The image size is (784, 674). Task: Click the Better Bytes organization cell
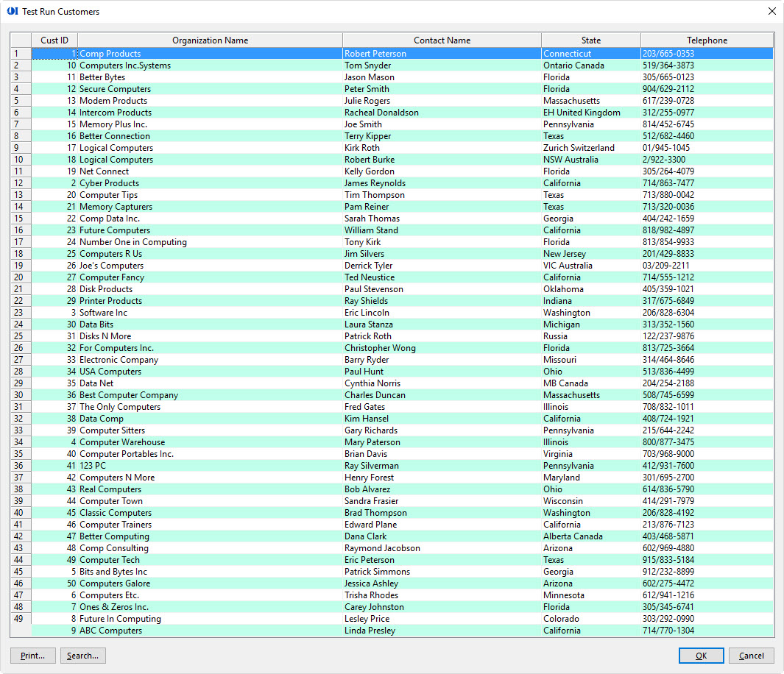(x=210, y=77)
